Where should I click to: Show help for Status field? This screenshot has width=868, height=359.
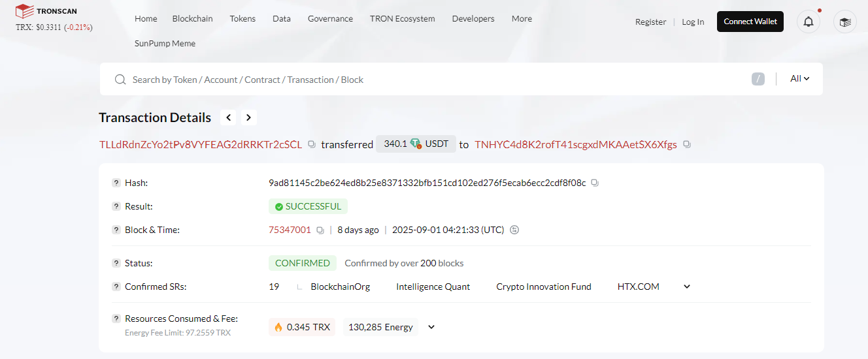[116, 263]
